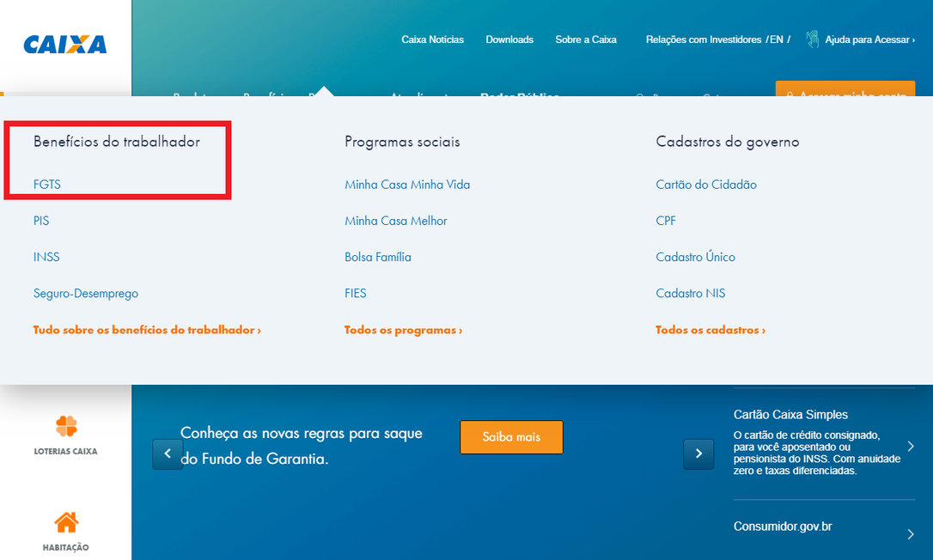This screenshot has height=560, width=933.
Task: Switch site language to EN
Action: 776,40
